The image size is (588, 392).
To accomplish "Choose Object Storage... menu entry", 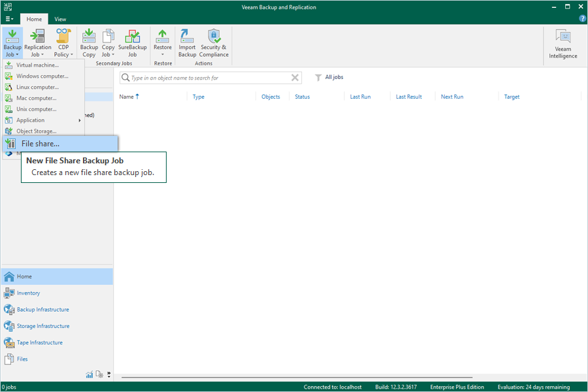I will point(44,131).
